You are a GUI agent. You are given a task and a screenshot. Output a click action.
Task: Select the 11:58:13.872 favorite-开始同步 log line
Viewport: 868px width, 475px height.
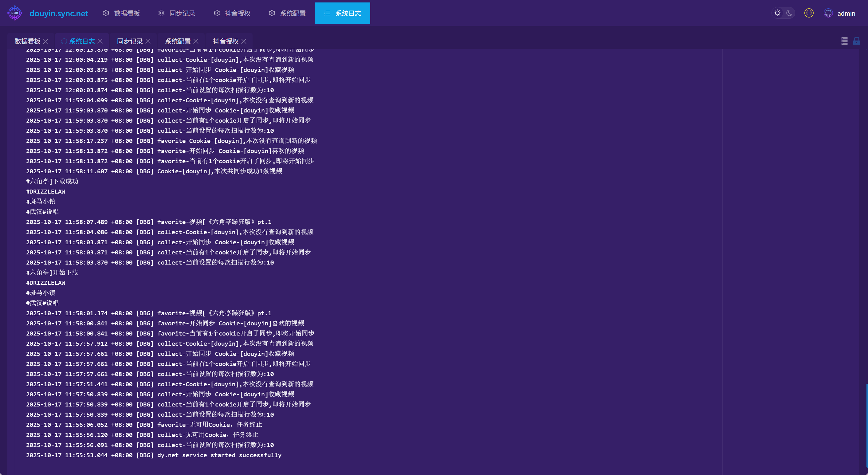[x=165, y=151]
